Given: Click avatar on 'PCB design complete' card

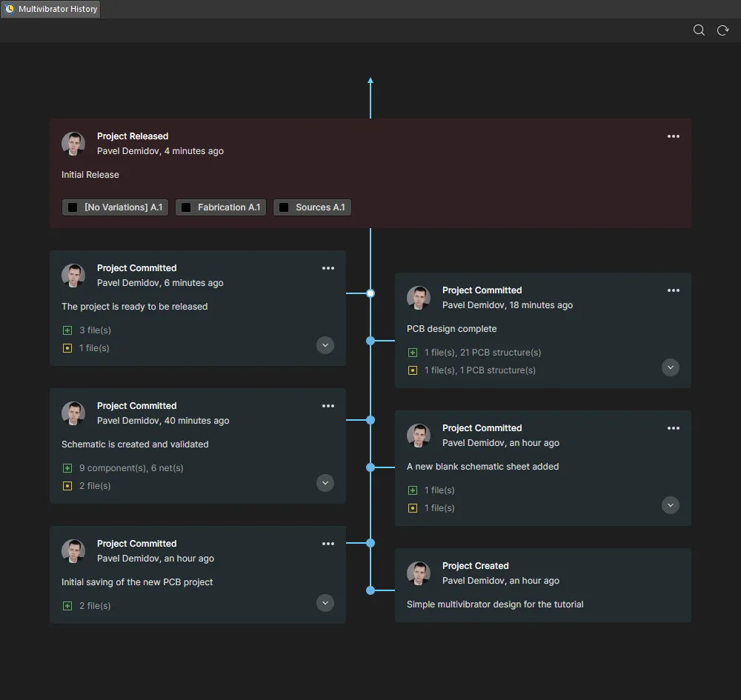Looking at the screenshot, I should pos(419,298).
